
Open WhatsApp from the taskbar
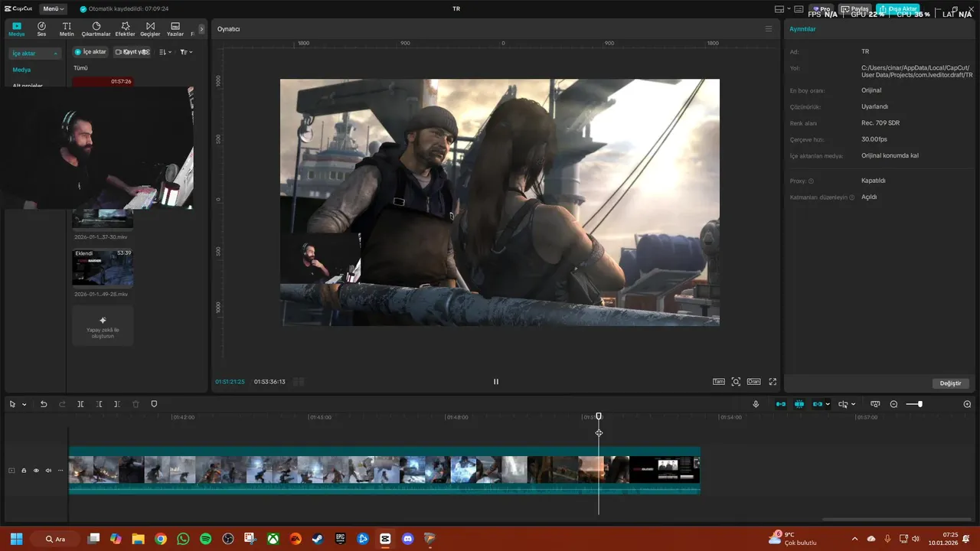point(183,539)
